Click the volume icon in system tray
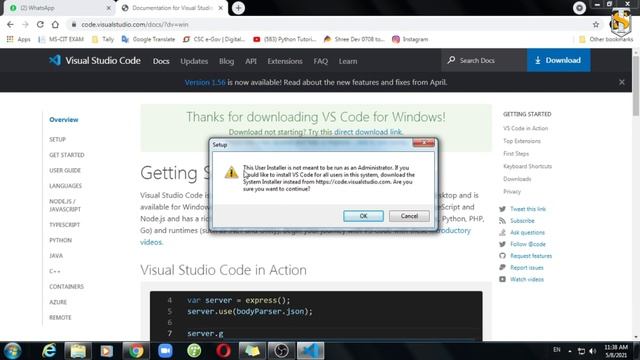640x360 pixels. pos(593,351)
